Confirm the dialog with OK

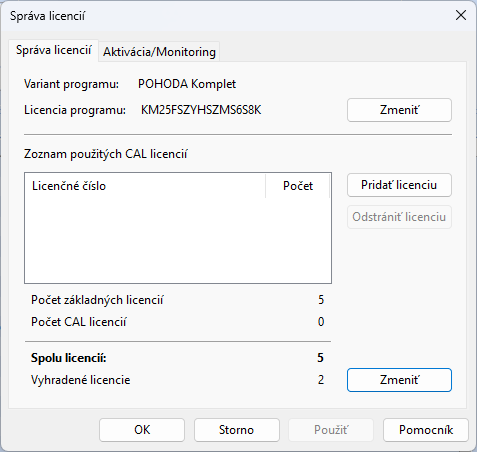click(142, 430)
